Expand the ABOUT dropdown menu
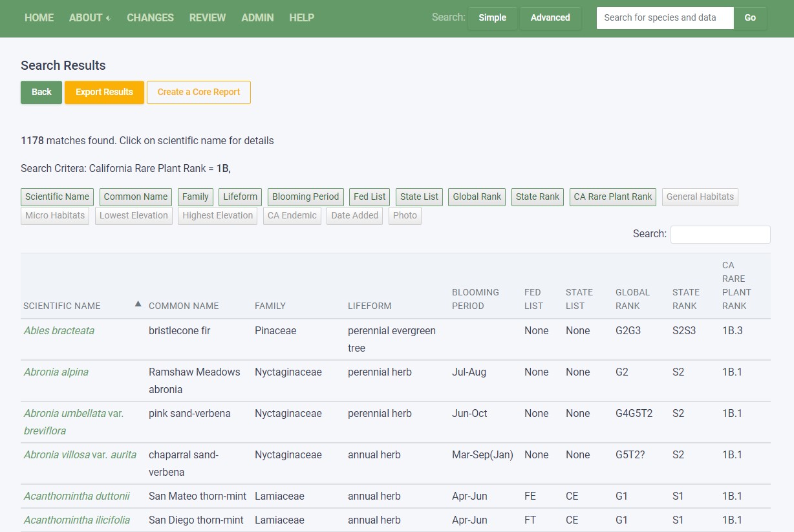 (89, 18)
